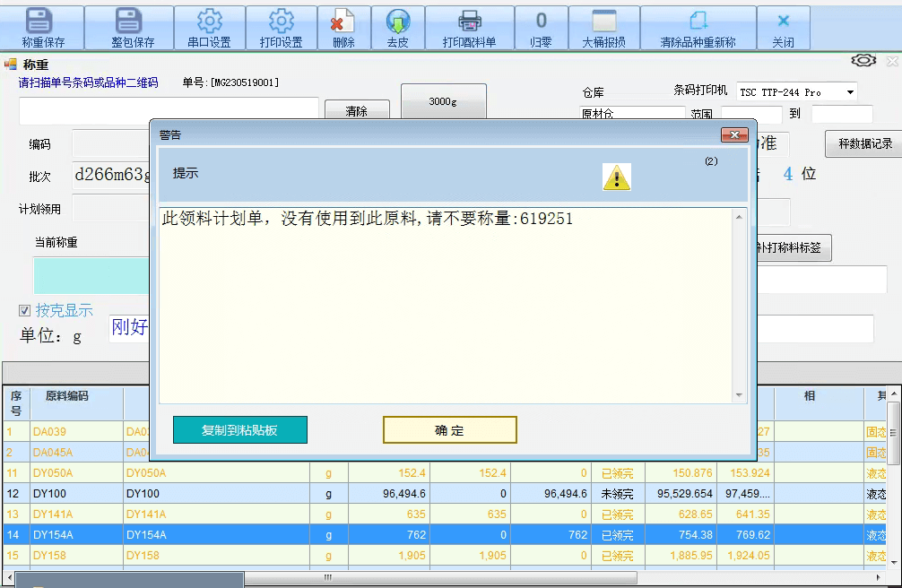The image size is (902, 588).
Task: Click the 整包保存 toolbar icon
Action: pyautogui.click(x=132, y=22)
